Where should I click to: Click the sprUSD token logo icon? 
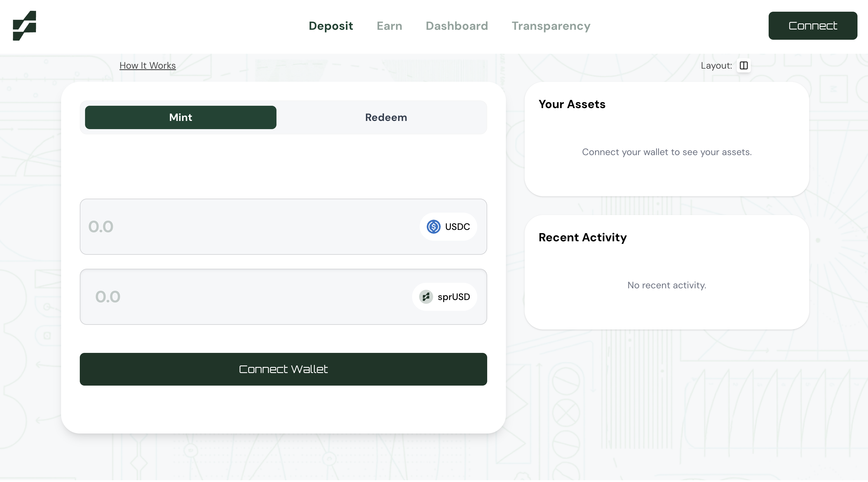426,297
